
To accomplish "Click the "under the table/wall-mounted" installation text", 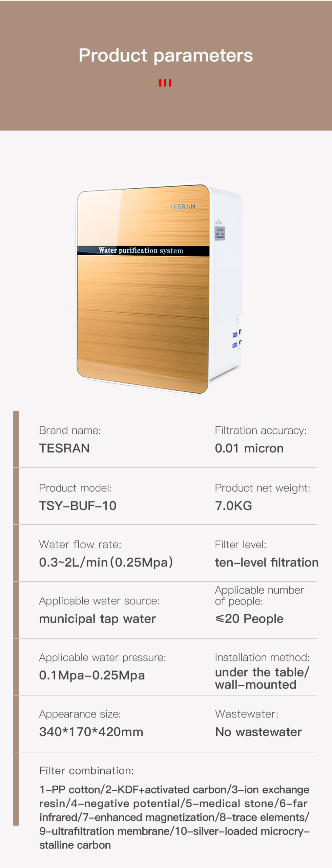I will (x=262, y=678).
